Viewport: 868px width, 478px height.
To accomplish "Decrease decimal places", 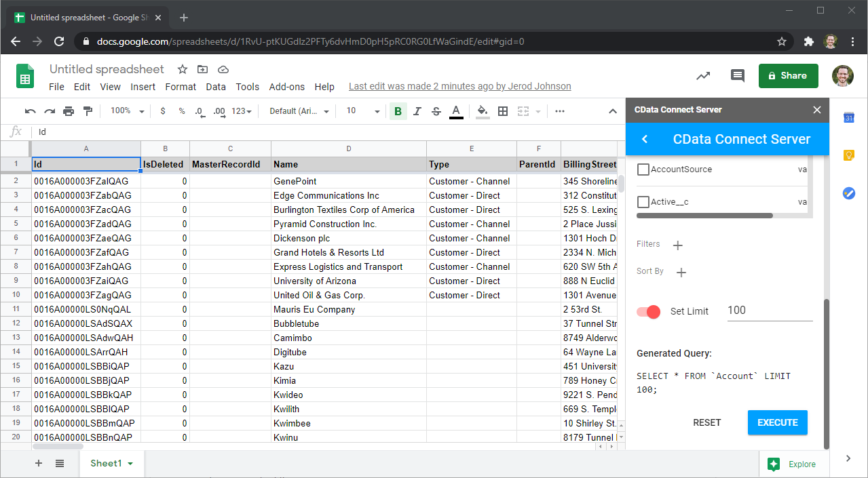I will (x=200, y=111).
